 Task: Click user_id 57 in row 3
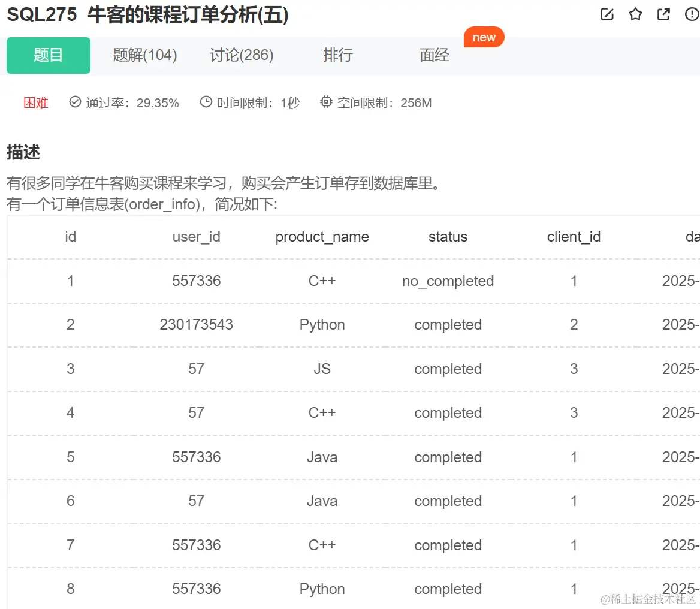coord(197,369)
